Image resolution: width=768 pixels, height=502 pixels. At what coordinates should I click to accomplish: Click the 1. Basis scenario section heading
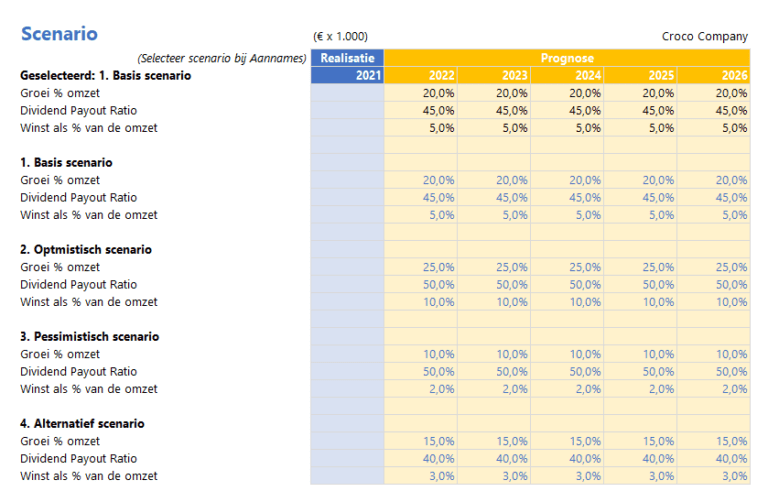(x=66, y=162)
